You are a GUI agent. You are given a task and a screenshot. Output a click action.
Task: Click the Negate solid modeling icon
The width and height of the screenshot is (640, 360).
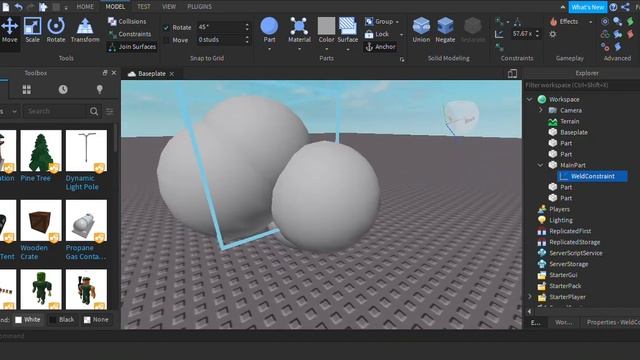tap(445, 29)
